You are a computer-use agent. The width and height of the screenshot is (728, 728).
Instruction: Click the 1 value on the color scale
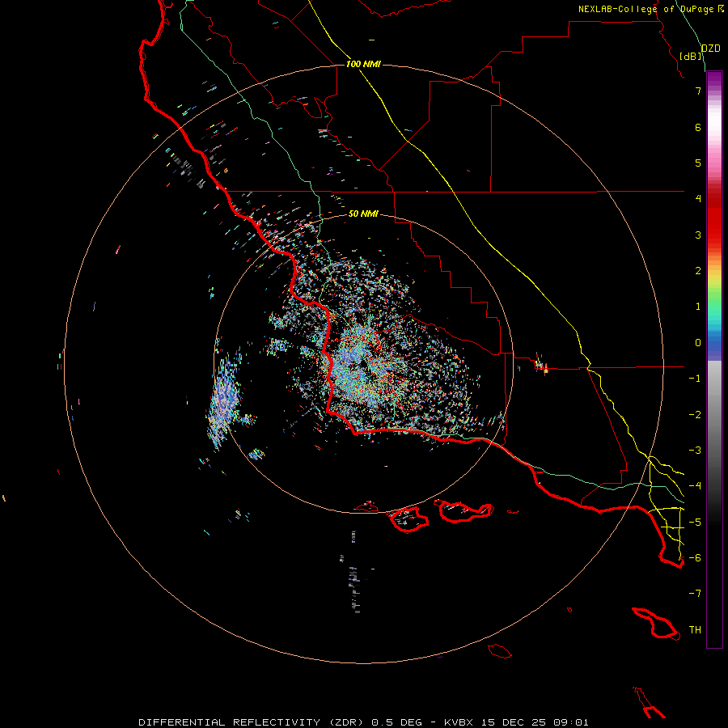click(698, 307)
